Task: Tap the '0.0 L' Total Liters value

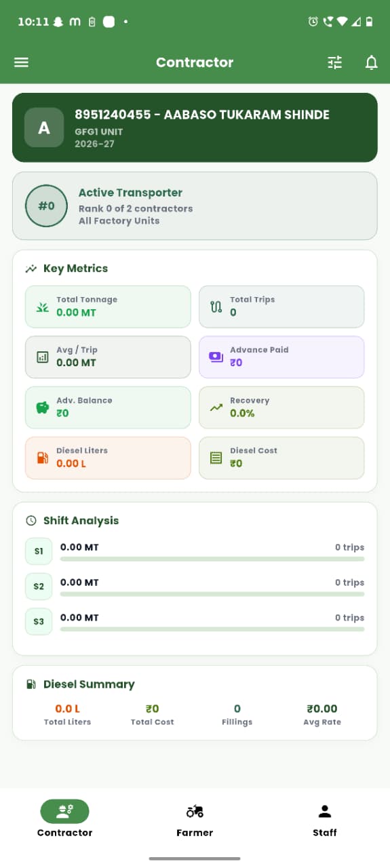Action: click(x=67, y=709)
